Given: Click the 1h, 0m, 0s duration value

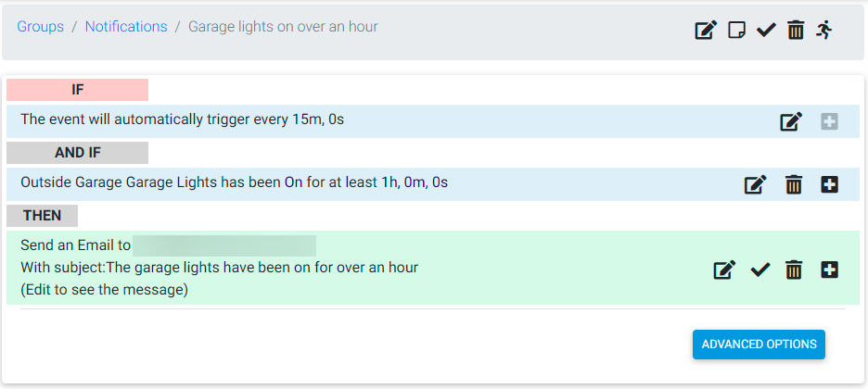Looking at the screenshot, I should click(415, 182).
